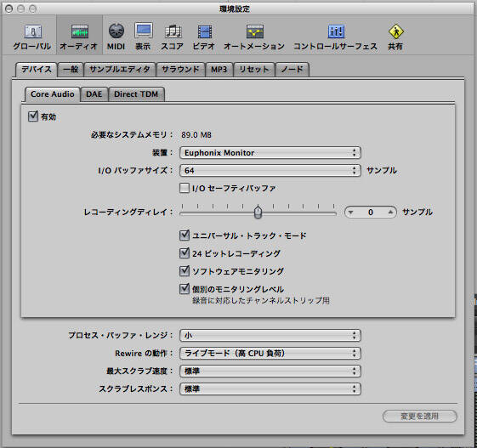Enable the I/O セーフティバッファ checkbox
Image resolution: width=477 pixels, height=448 pixels.
(185, 188)
